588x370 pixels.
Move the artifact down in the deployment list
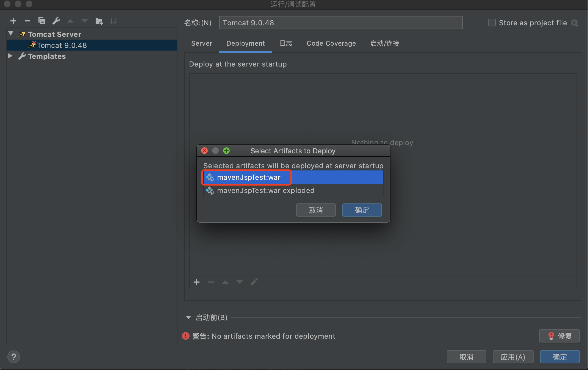click(x=240, y=282)
